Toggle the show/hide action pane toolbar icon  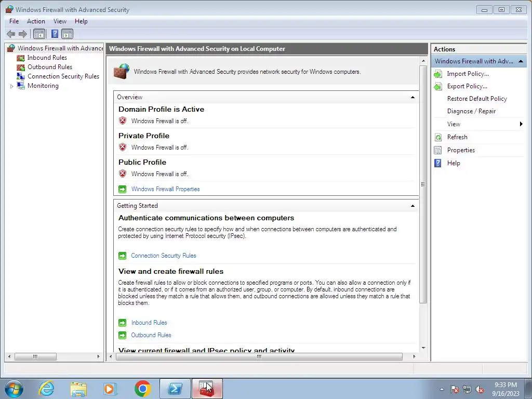coord(67,34)
